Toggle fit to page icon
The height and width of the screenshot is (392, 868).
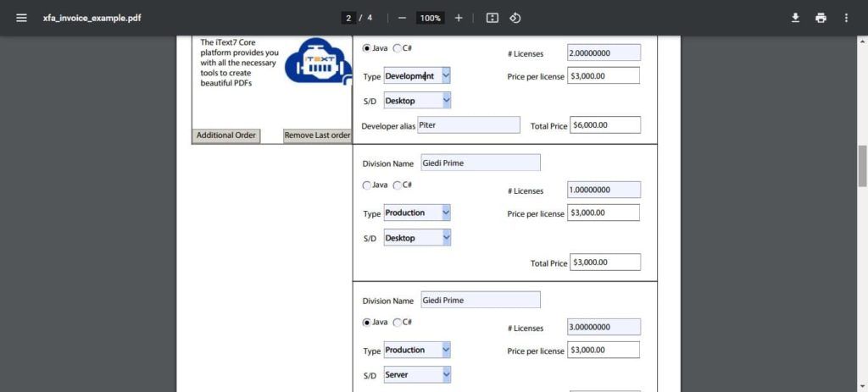(492, 18)
